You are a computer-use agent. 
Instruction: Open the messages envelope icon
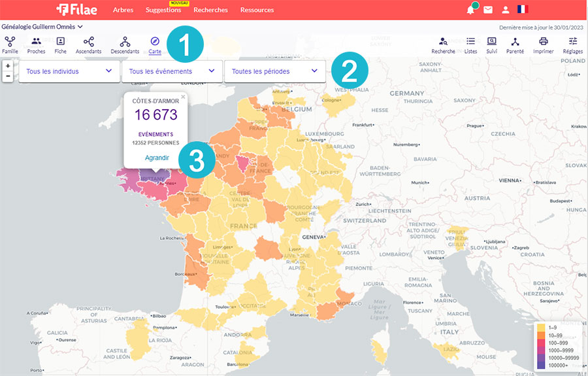(488, 10)
